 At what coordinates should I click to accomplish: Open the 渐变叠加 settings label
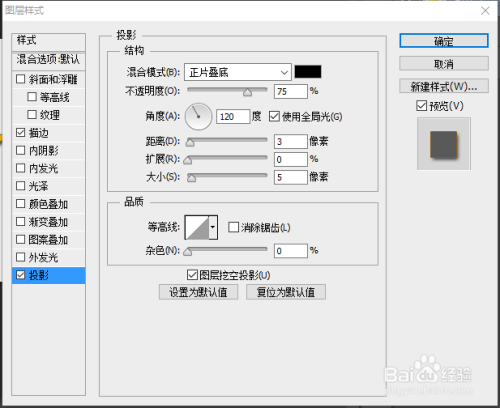tap(48, 222)
